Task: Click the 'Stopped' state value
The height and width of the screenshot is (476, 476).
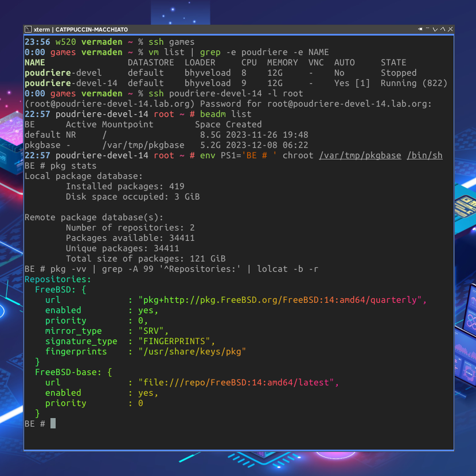Action: pos(399,73)
